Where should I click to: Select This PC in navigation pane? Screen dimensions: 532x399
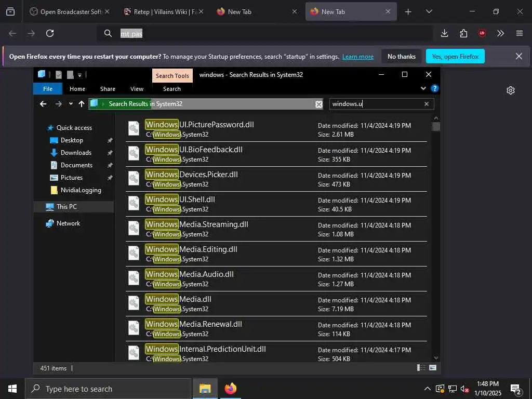pos(66,207)
